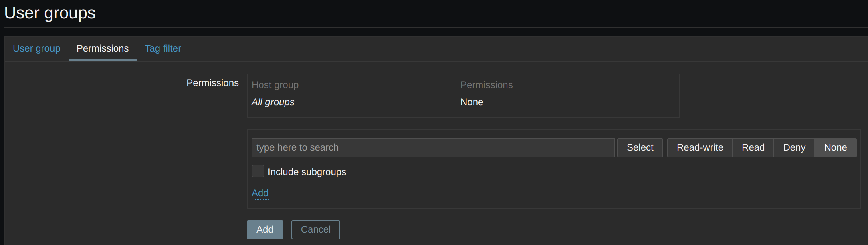This screenshot has height=245, width=868.
Task: Pick the None permission option
Action: pyautogui.click(x=835, y=148)
